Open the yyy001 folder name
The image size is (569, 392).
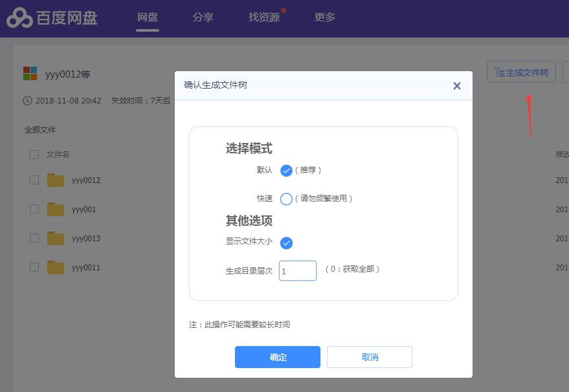(x=84, y=209)
